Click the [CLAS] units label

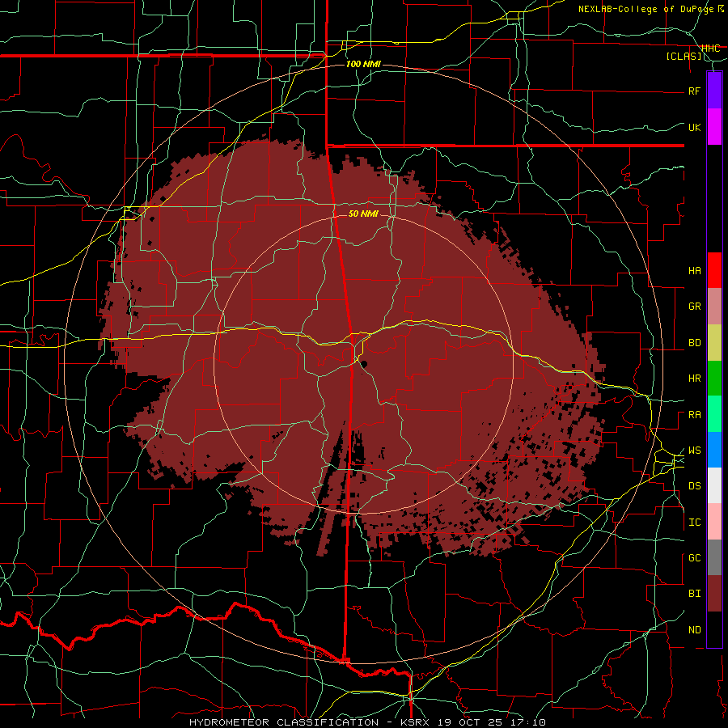684,56
